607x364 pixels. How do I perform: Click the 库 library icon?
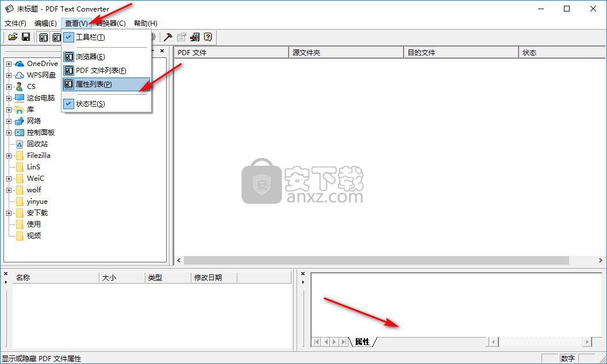tap(20, 110)
